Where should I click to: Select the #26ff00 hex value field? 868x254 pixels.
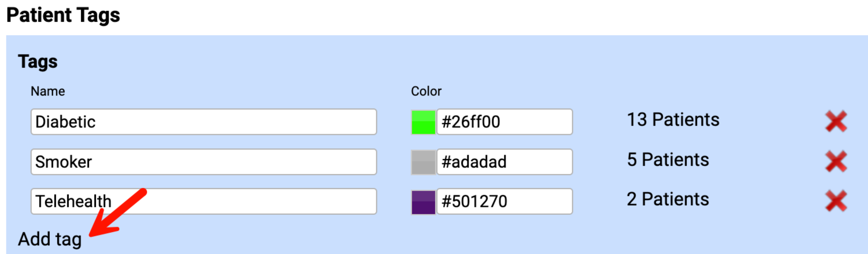click(504, 122)
